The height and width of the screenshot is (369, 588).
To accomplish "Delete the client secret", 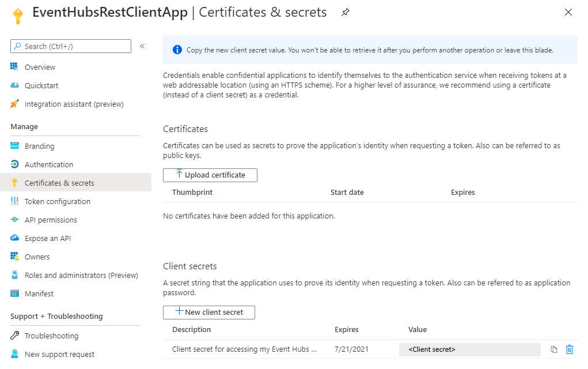I will tap(570, 349).
